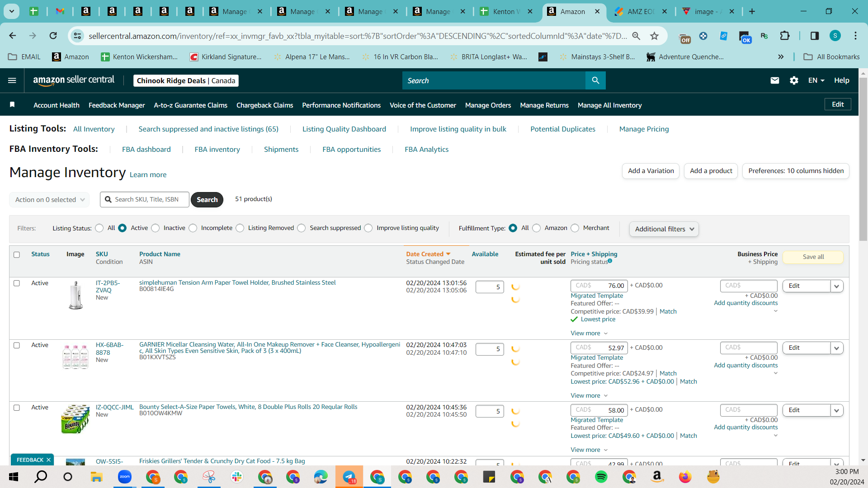This screenshot has width=868, height=488.
Task: Open the Chrome side panel icon
Action: 815,36
